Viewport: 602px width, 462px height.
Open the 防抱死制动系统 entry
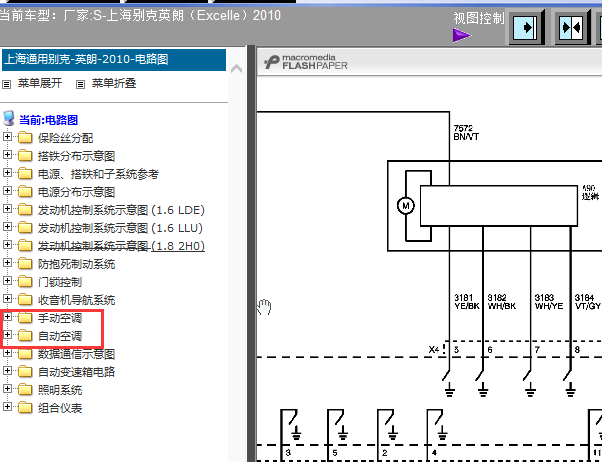(x=76, y=264)
